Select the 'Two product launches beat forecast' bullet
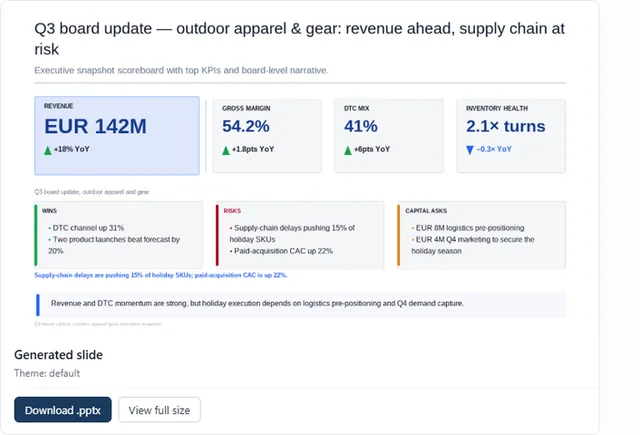The image size is (640, 435). coord(114,245)
